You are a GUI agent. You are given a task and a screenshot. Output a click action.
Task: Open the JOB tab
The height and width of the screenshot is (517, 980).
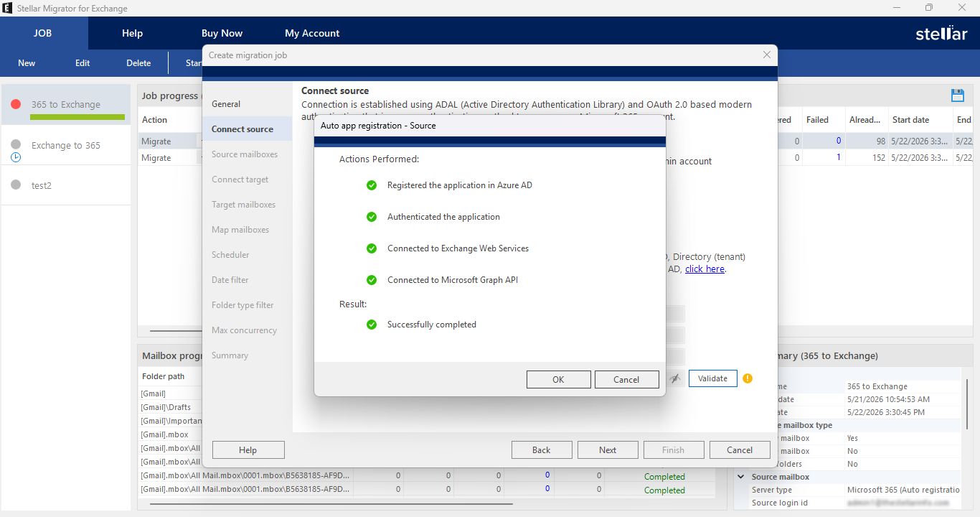pos(42,33)
